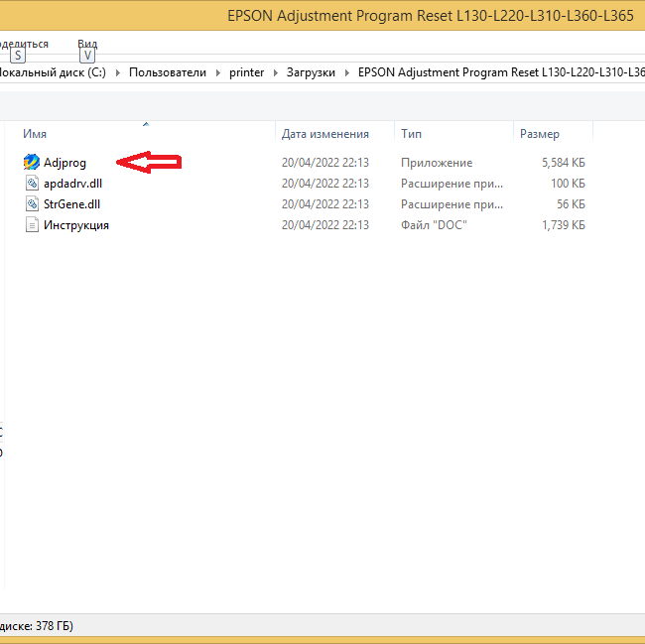Viewport: 645px width, 644px height.
Task: Click the date of the Инструкция row
Action: click(324, 225)
